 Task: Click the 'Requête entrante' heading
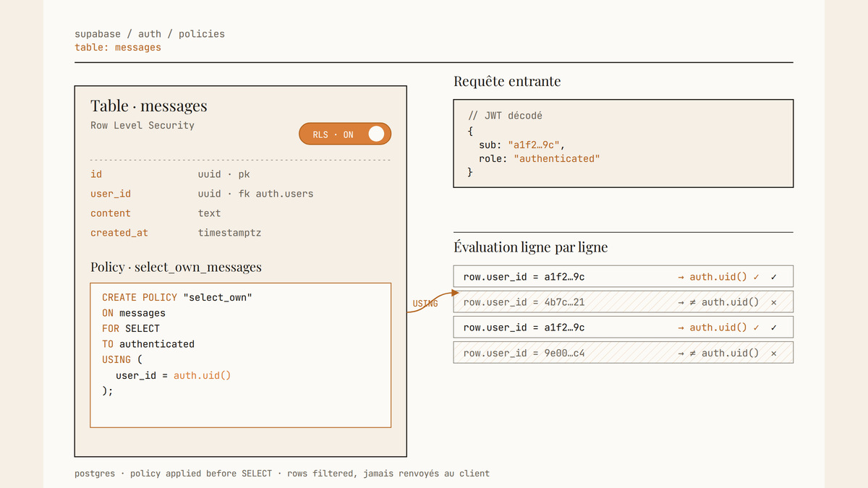(x=507, y=81)
